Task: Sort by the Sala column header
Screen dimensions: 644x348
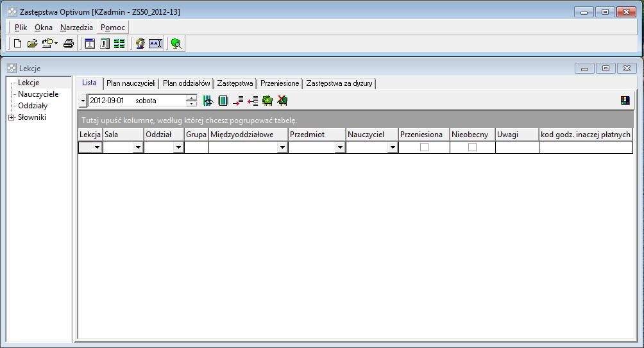Action: tap(123, 135)
